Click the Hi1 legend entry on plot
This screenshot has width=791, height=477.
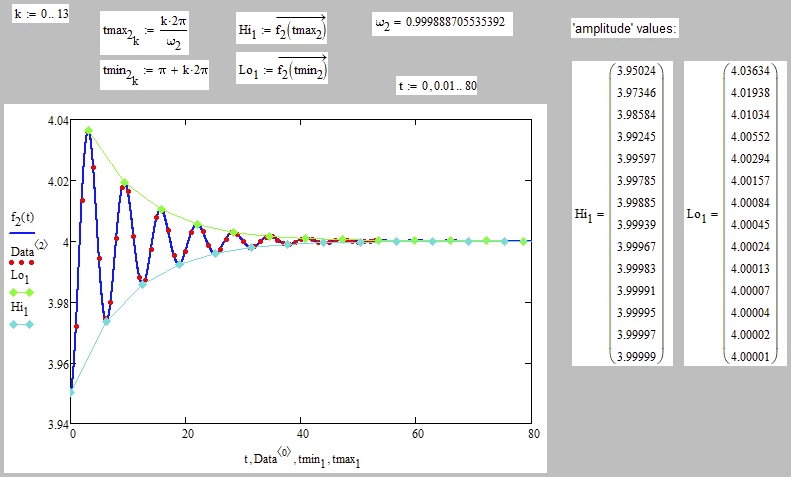(20, 307)
